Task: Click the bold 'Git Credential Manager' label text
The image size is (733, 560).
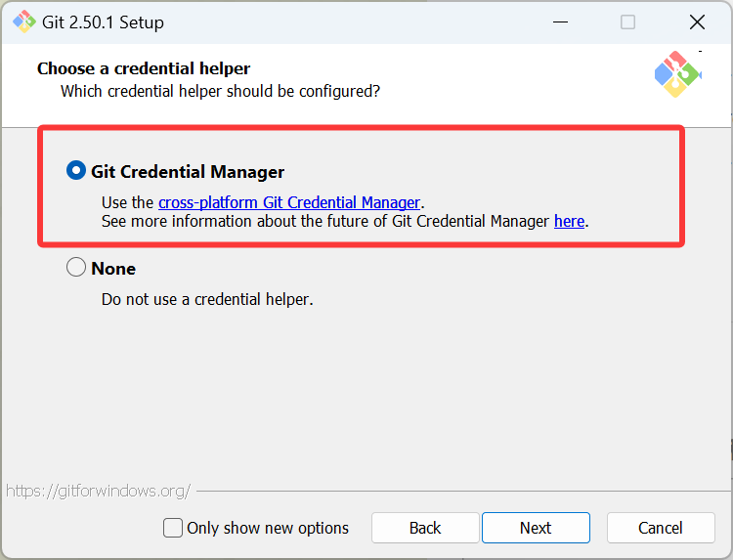Action: [188, 171]
